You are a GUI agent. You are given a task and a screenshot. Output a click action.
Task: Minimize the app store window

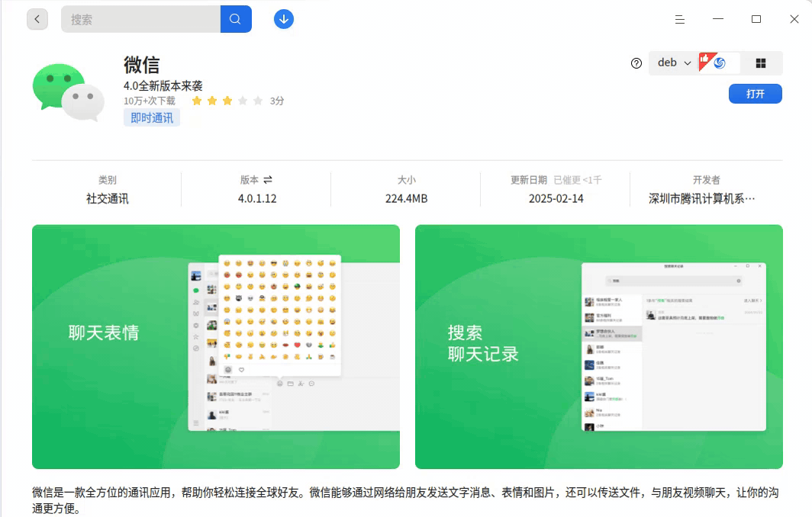[717, 19]
